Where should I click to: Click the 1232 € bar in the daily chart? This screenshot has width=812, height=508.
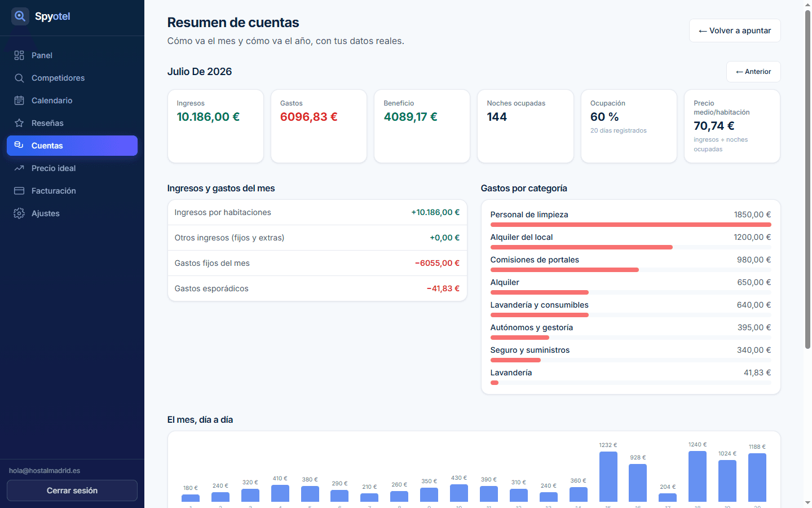[x=608, y=476]
